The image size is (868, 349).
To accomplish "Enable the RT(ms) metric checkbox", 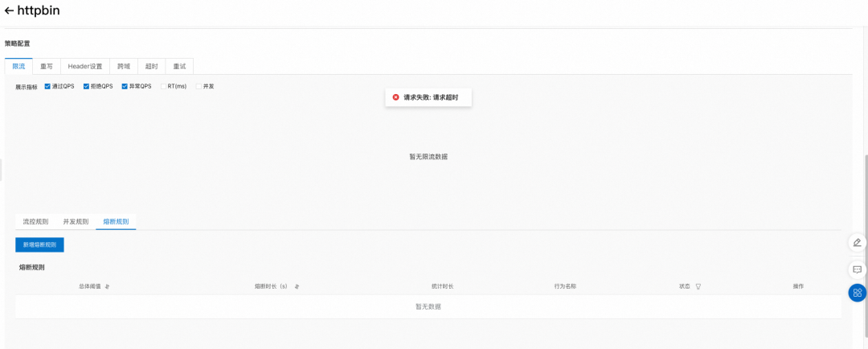I will click(x=163, y=86).
